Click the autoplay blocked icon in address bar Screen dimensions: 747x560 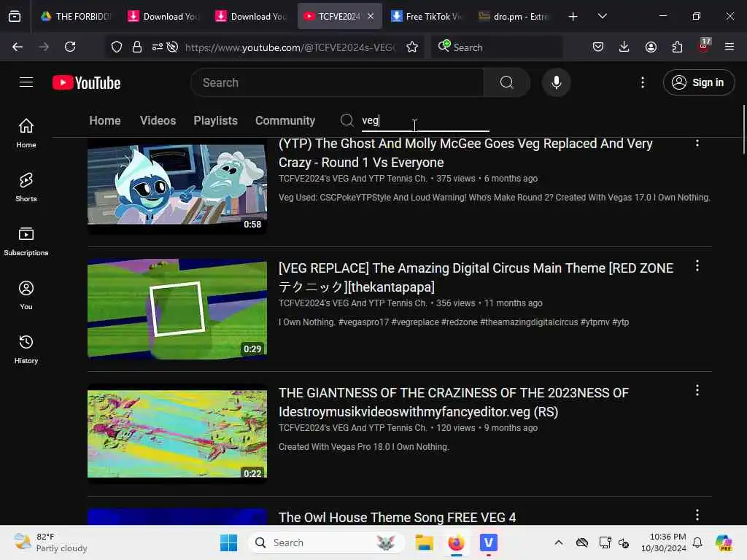coord(173,47)
